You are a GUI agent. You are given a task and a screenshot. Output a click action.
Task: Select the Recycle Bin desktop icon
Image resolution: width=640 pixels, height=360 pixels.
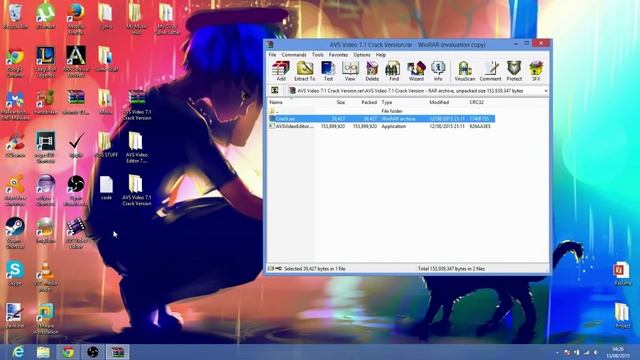(x=16, y=17)
